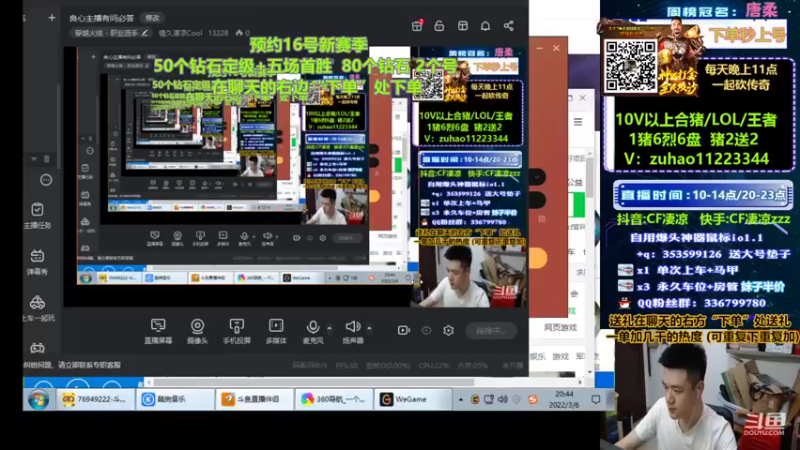Viewport: 800px width, 450px height.
Task: Toggle the unlock padlock icon
Action: tap(439, 26)
